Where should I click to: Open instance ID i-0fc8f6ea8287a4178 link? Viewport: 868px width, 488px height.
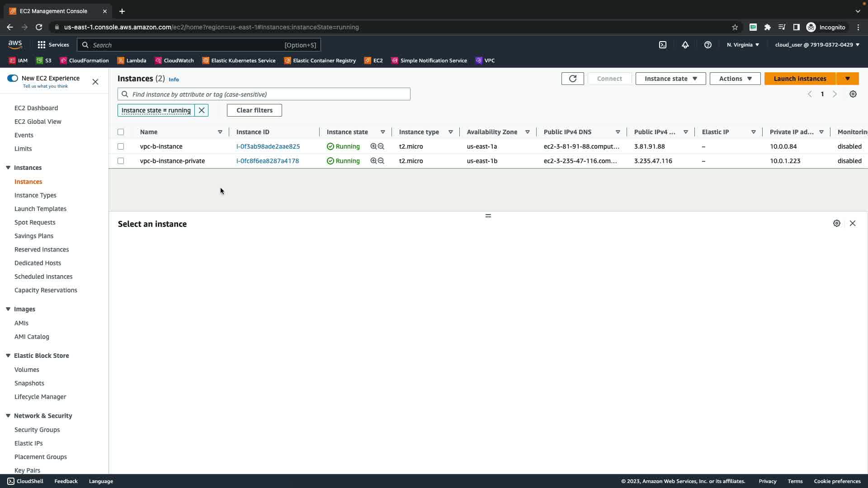[x=267, y=161]
